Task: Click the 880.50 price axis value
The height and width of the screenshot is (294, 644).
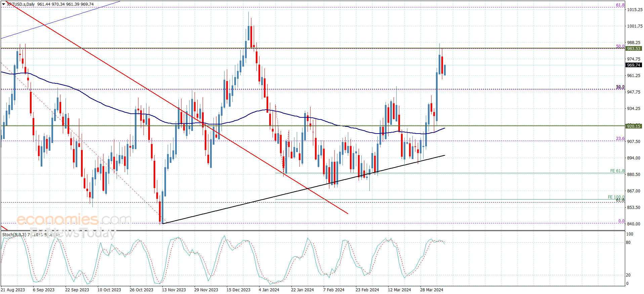Action: click(634, 175)
